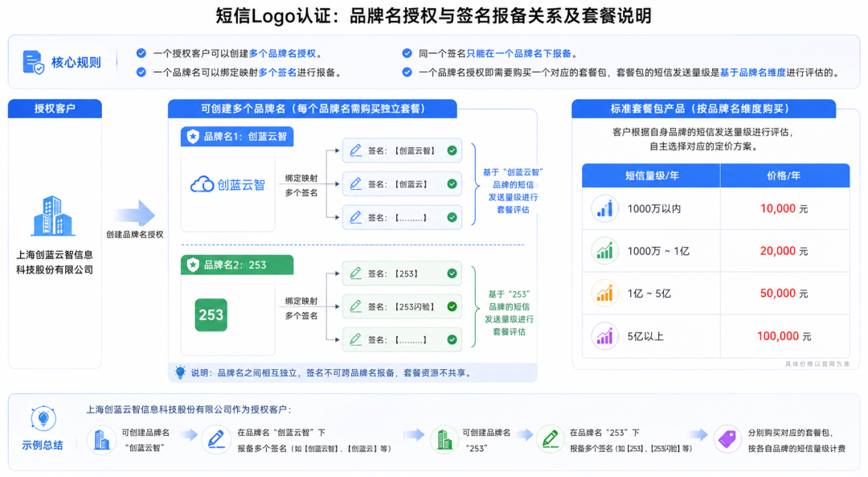Click the 价格/年 column header
This screenshot has width=868, height=477.
click(x=784, y=175)
